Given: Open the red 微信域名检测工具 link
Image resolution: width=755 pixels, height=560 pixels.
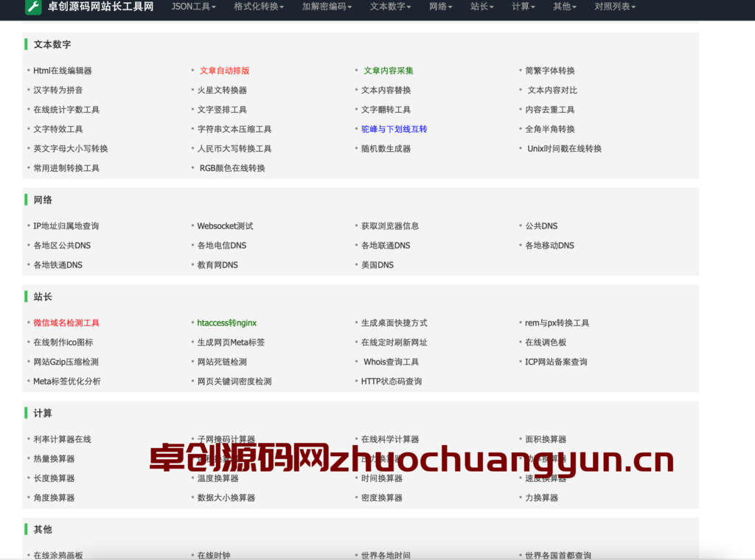Looking at the screenshot, I should pyautogui.click(x=66, y=323).
